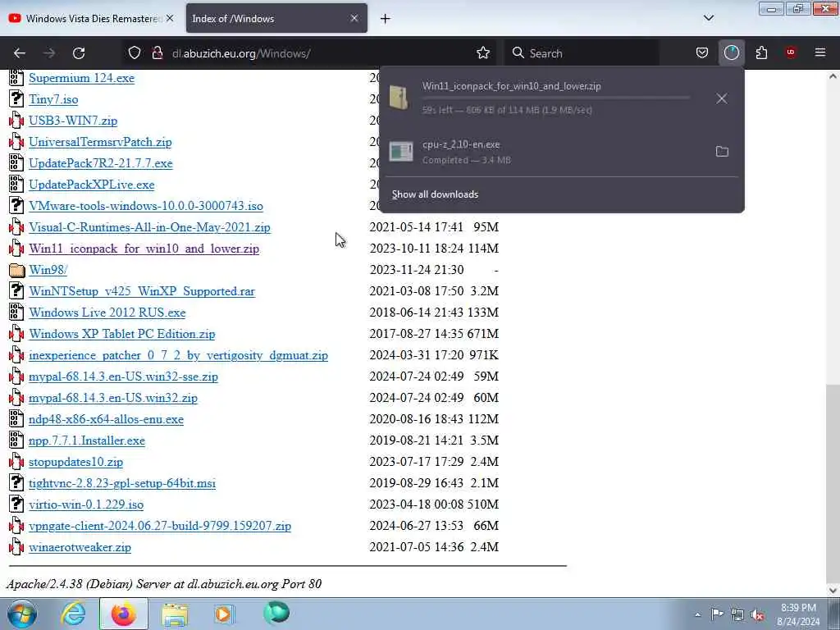Open VMware-tools-windows-10.0.0-3000743.iso link

[146, 206]
